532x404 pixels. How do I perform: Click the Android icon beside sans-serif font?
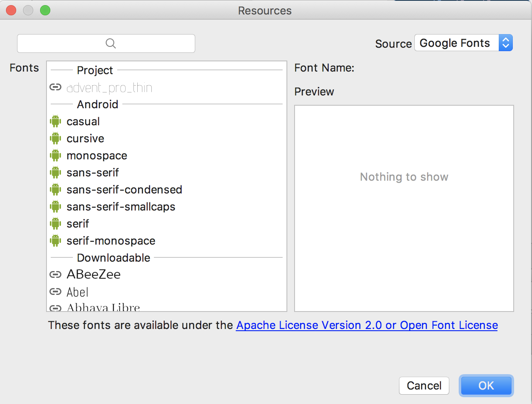click(55, 173)
